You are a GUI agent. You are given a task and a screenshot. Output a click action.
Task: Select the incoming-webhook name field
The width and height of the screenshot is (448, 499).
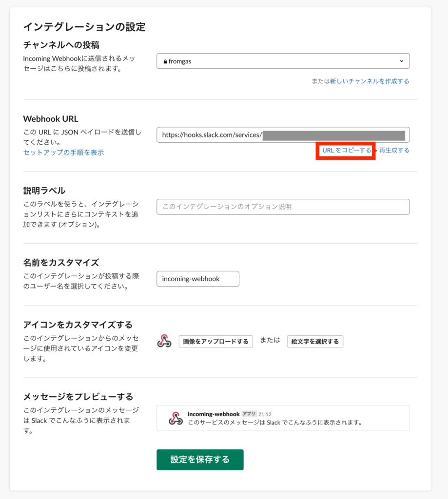(198, 279)
